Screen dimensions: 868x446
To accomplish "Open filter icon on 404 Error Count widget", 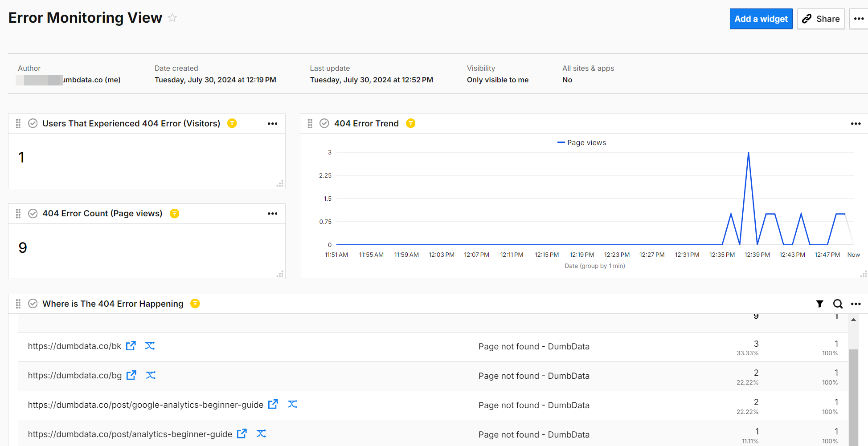I will tap(174, 214).
